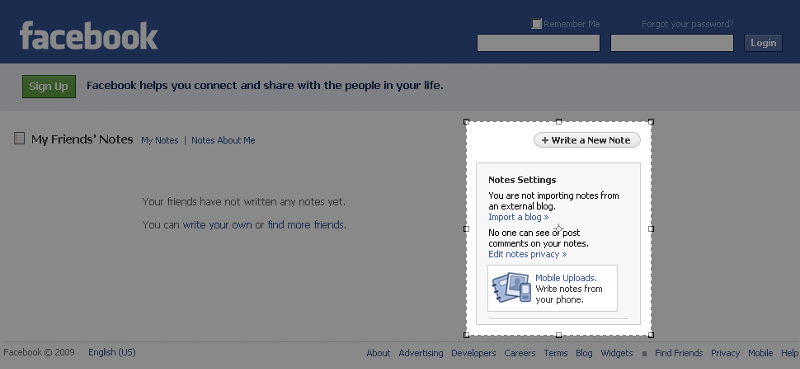Open the English (US) language selector
The image size is (800, 369).
tap(112, 352)
